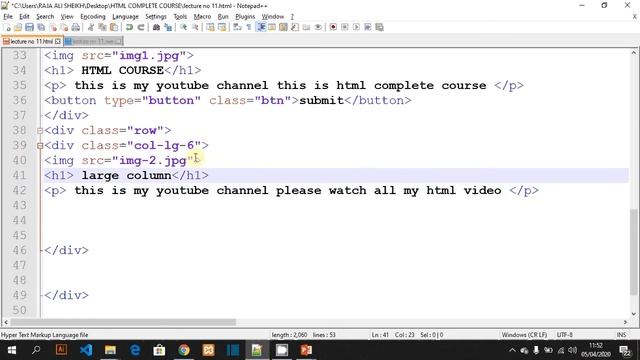Open the Document Map panel icon
The width and height of the screenshot is (640, 360).
(283, 27)
